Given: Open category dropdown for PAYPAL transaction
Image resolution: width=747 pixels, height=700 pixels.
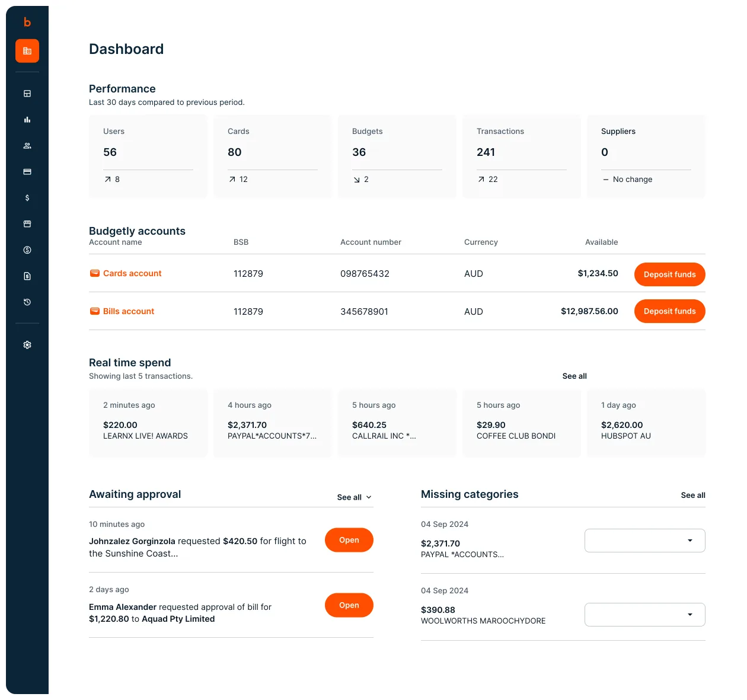Looking at the screenshot, I should [644, 541].
